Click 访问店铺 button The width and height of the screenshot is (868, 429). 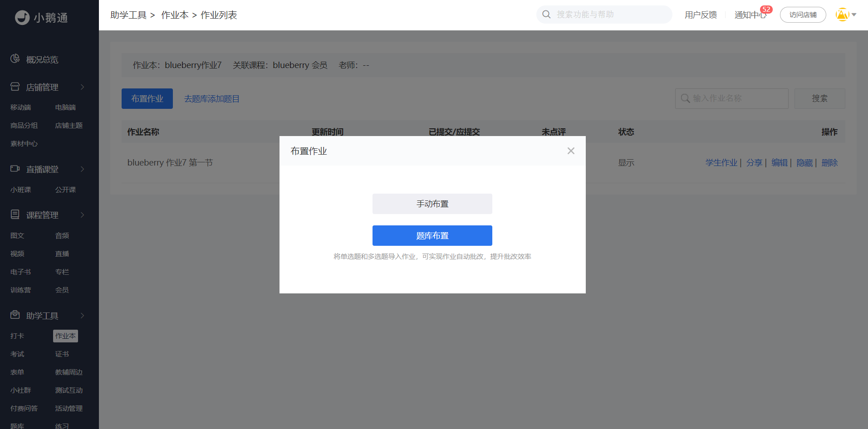[x=803, y=15]
